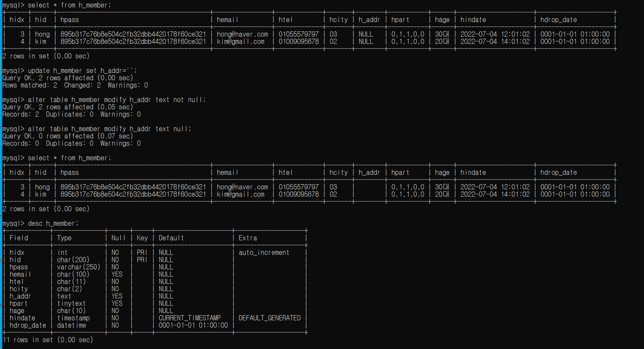Click the alter table h_addr text null command

click(x=109, y=129)
